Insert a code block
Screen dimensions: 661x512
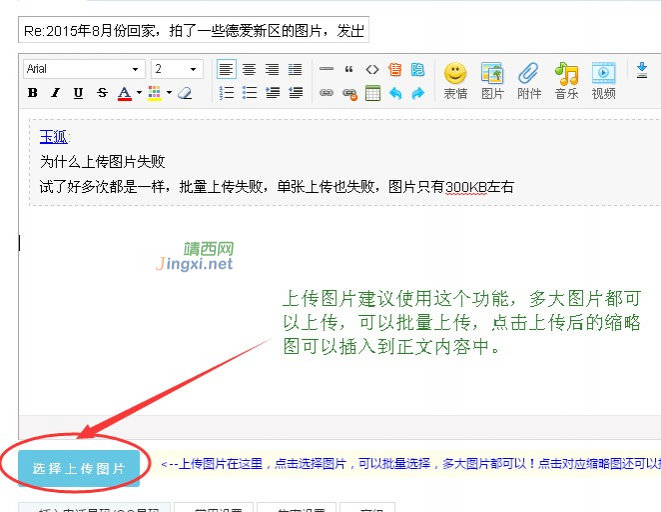[x=372, y=69]
